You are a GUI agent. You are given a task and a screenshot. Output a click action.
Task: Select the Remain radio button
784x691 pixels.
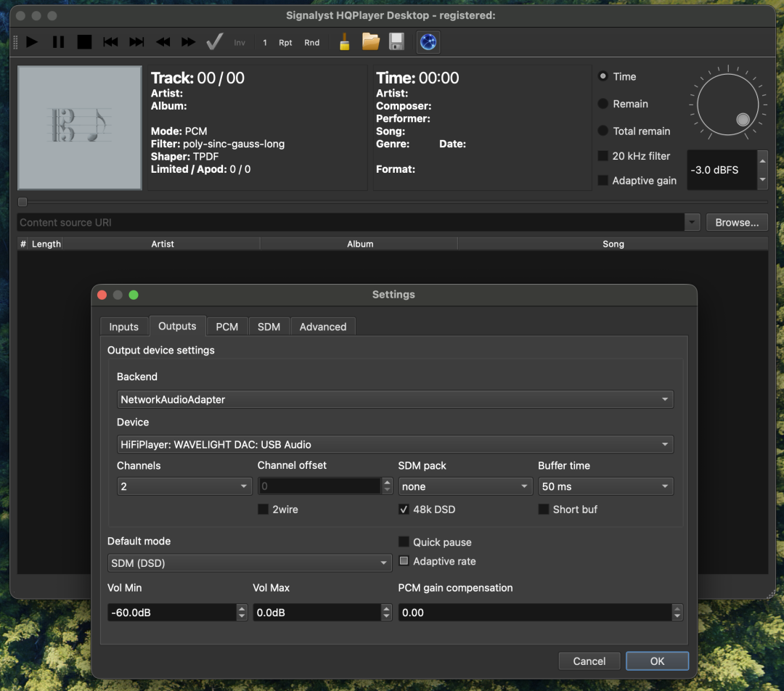click(x=603, y=104)
